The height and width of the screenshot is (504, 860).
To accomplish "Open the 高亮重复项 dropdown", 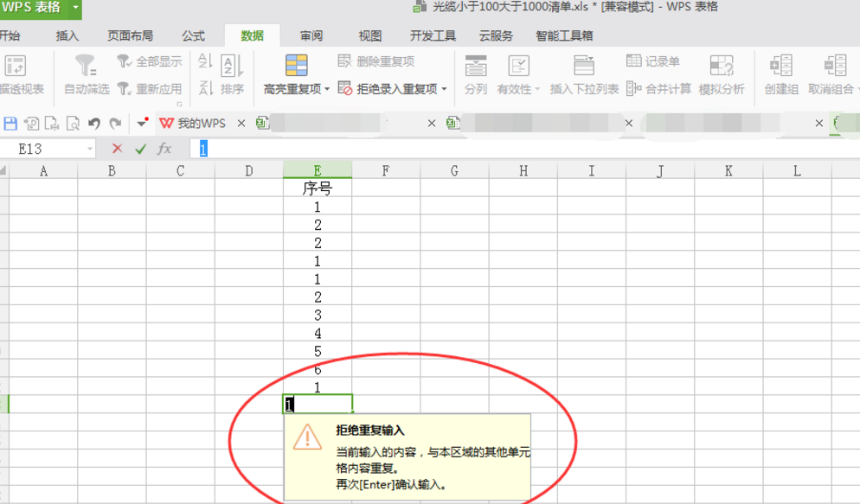I will point(325,86).
